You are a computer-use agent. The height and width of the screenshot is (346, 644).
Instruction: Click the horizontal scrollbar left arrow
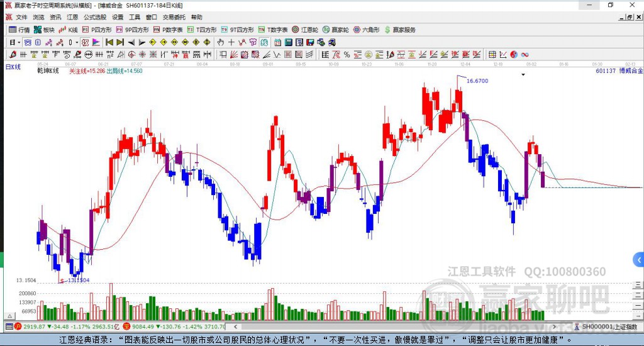pos(235,326)
